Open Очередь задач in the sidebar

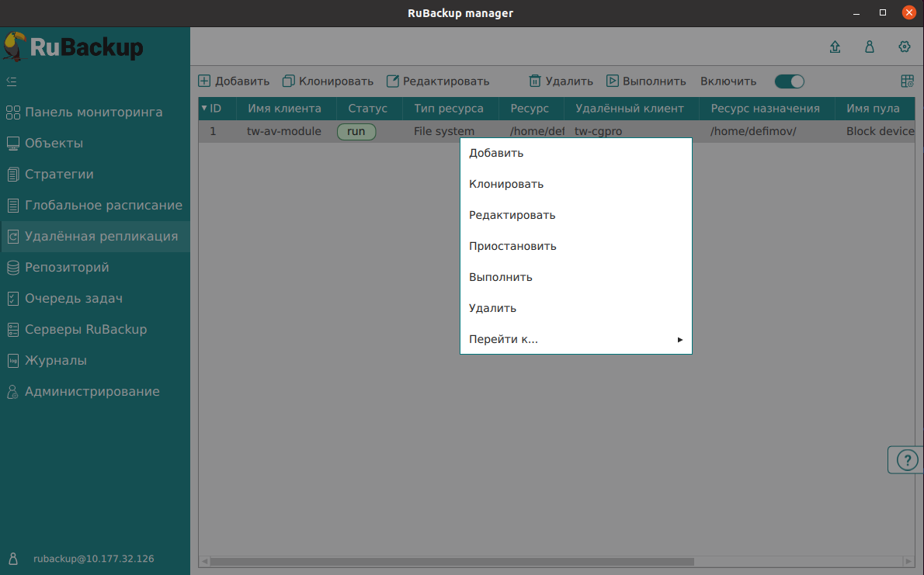tap(74, 299)
